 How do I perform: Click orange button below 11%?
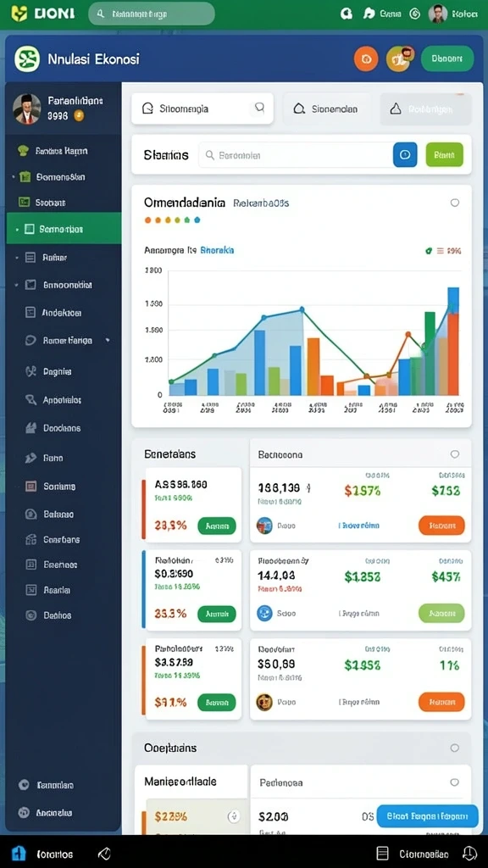coord(441,702)
